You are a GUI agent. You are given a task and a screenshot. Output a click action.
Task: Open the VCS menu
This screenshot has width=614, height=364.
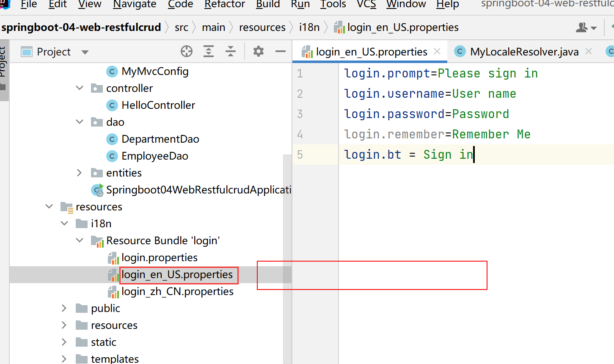[366, 4]
